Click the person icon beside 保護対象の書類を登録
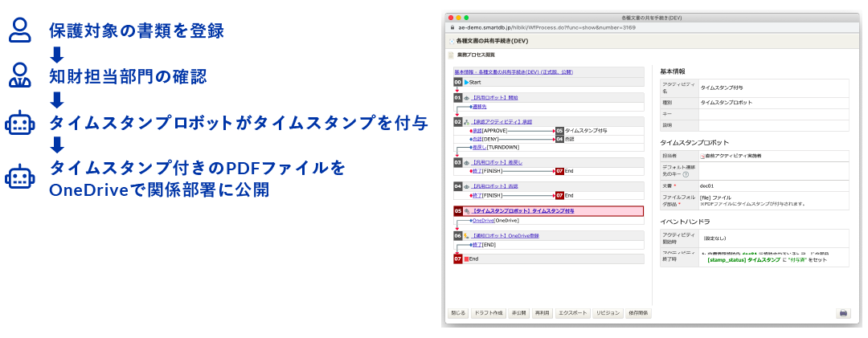 pos(20,31)
